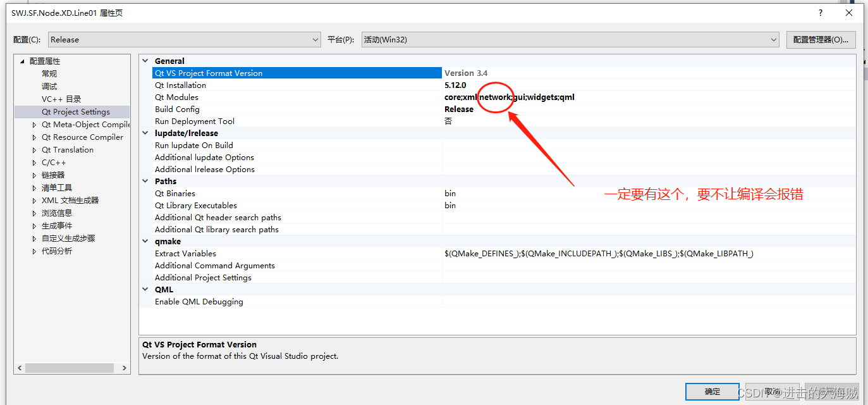Expand the 自定义生成步骤 node arrow
Image resolution: width=868 pixels, height=405 pixels.
(x=35, y=239)
